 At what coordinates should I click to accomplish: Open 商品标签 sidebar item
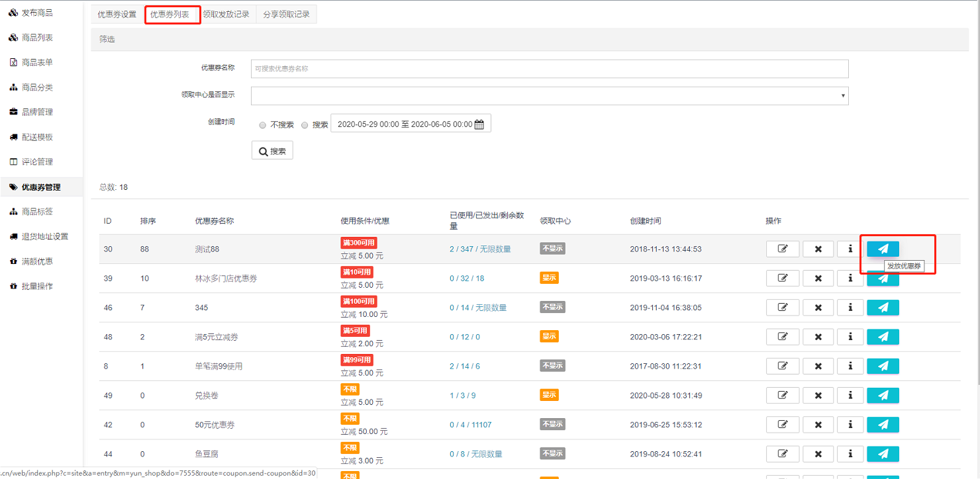point(37,212)
